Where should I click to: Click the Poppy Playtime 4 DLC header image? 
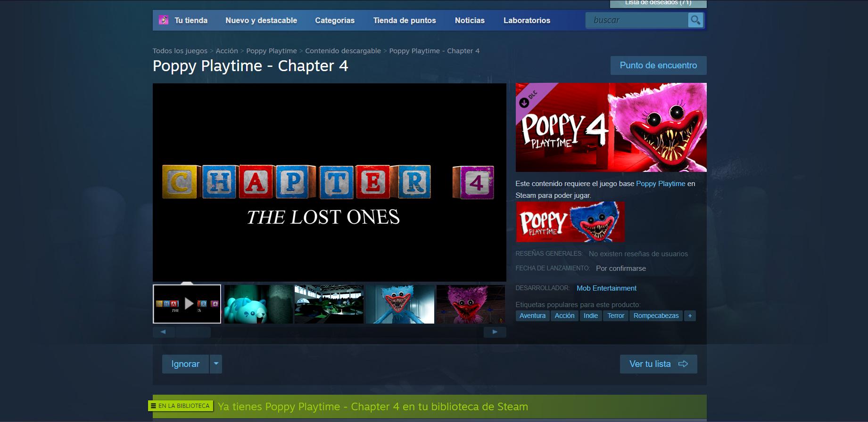point(611,127)
